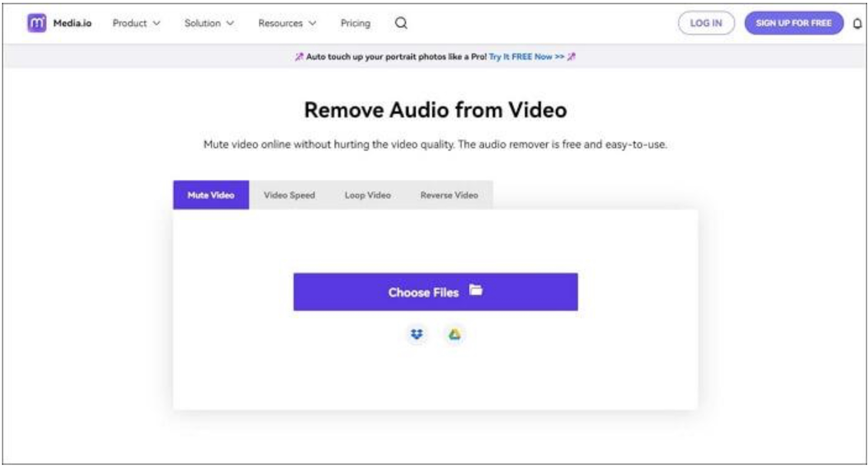Expand the Product dropdown menu
Image resolution: width=868 pixels, height=467 pixels.
(136, 23)
